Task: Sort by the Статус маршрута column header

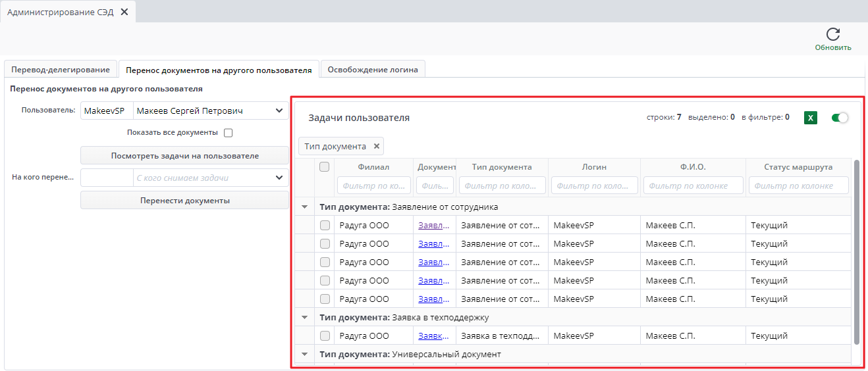Action: 798,167
